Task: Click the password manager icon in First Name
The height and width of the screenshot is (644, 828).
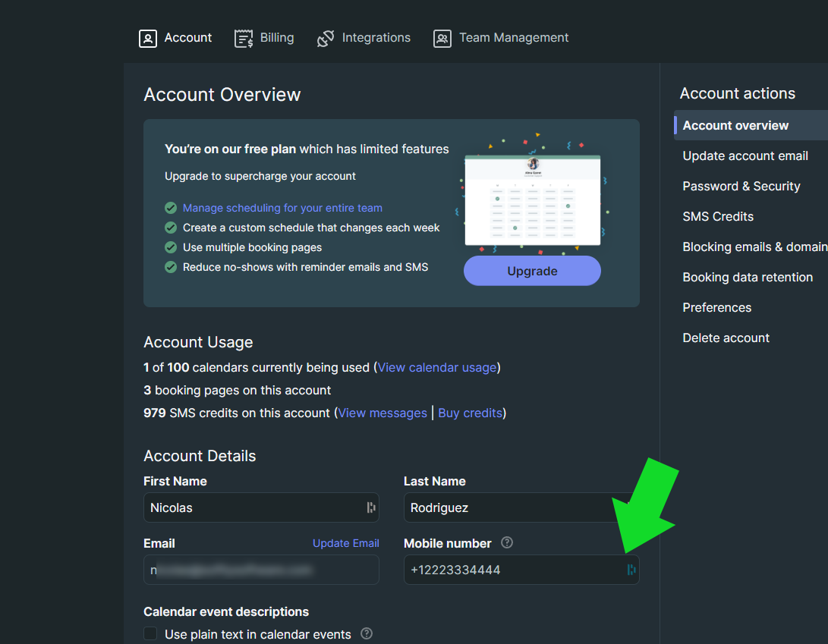Action: [x=371, y=507]
